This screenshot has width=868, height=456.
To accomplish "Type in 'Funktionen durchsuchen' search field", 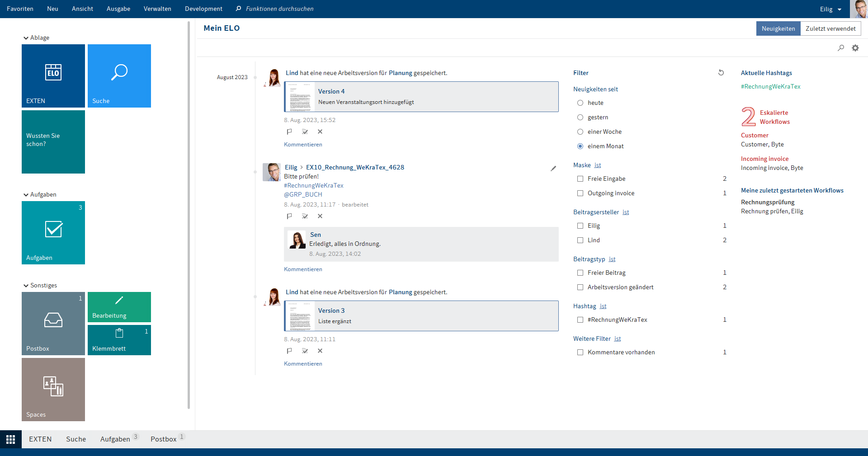I will pyautogui.click(x=279, y=9).
